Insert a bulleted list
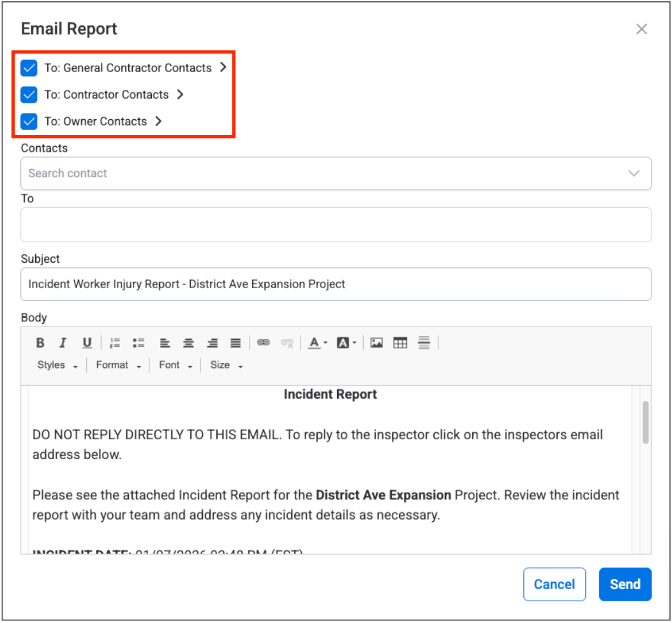This screenshot has width=672, height=623. coord(138,343)
